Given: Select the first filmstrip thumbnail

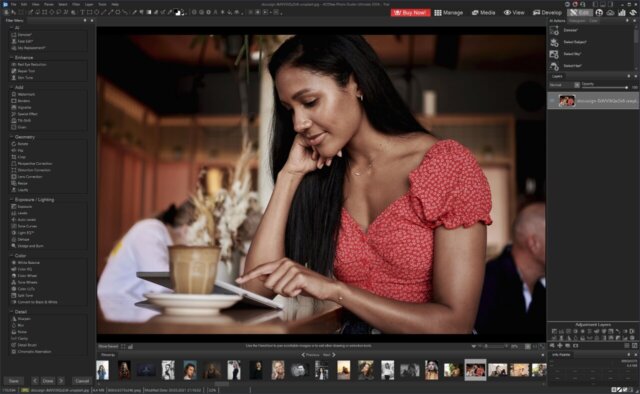Looking at the screenshot, I should pos(102,370).
